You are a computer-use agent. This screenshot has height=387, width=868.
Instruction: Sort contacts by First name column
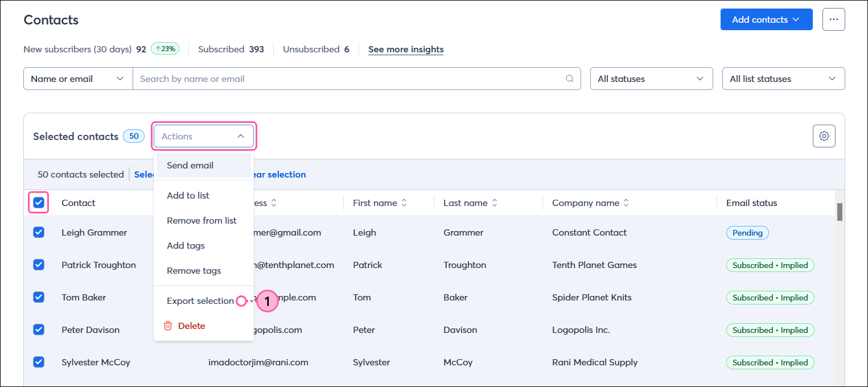404,203
